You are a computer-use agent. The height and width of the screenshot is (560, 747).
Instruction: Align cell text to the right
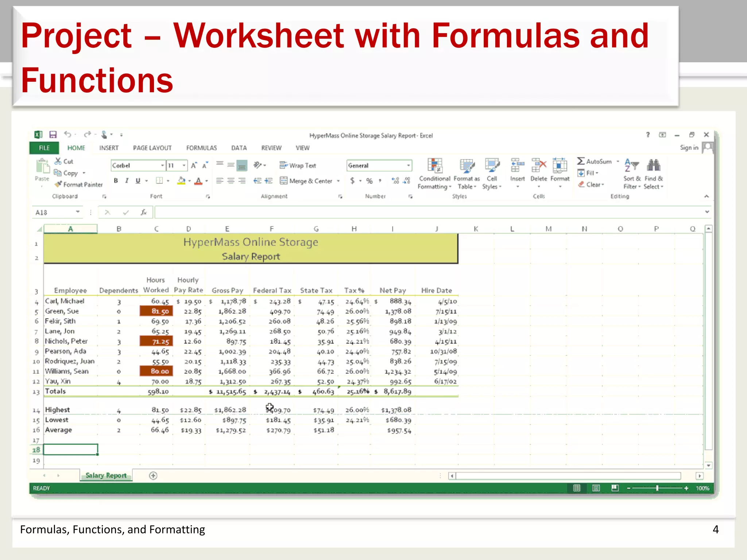tap(242, 181)
